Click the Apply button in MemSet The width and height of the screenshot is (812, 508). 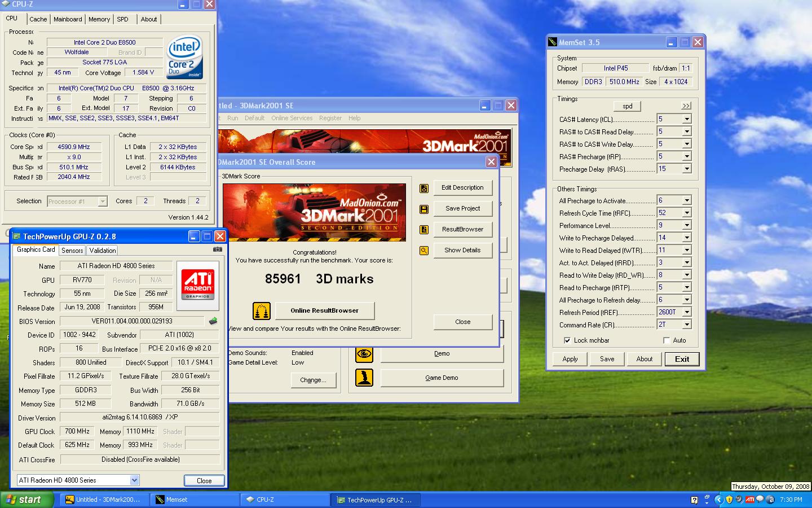point(570,359)
